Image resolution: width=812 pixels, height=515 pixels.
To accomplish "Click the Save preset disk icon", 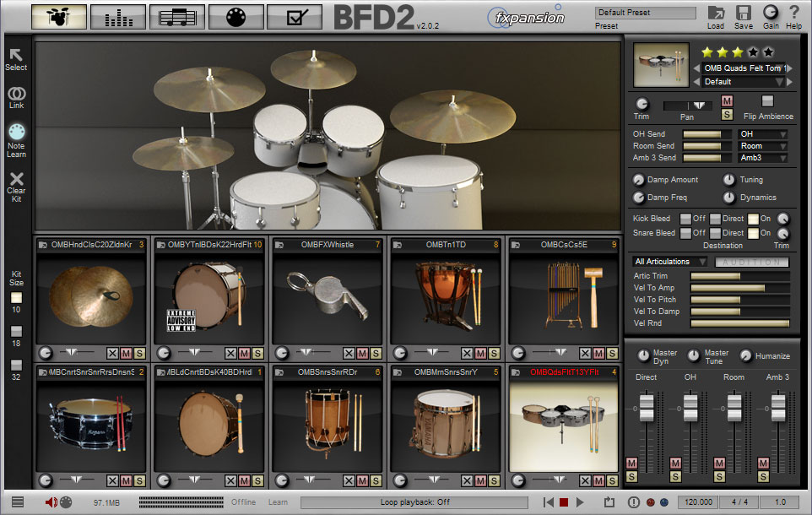I will click(743, 13).
